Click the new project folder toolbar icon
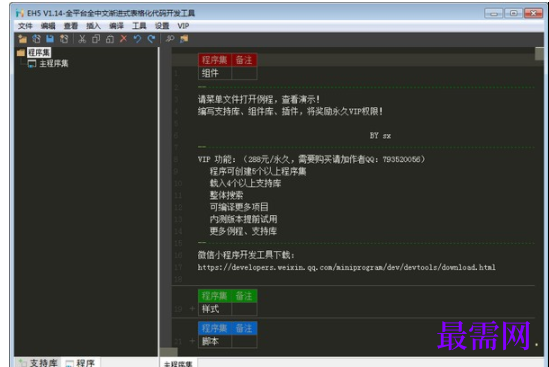The image size is (549, 367). coord(22,39)
